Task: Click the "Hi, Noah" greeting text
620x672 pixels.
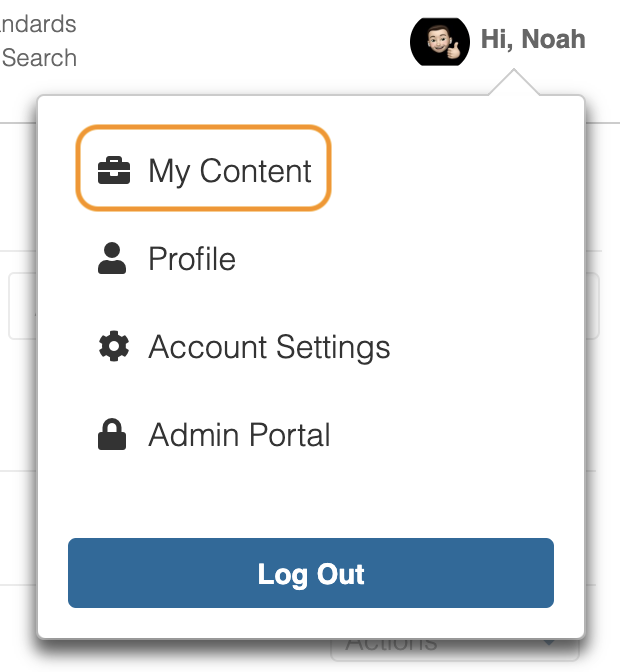Action: [533, 40]
